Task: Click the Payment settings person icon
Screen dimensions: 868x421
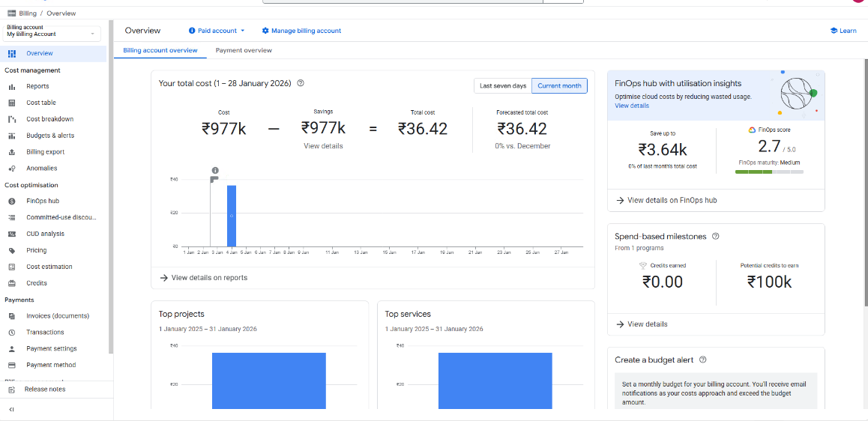Action: (12, 349)
